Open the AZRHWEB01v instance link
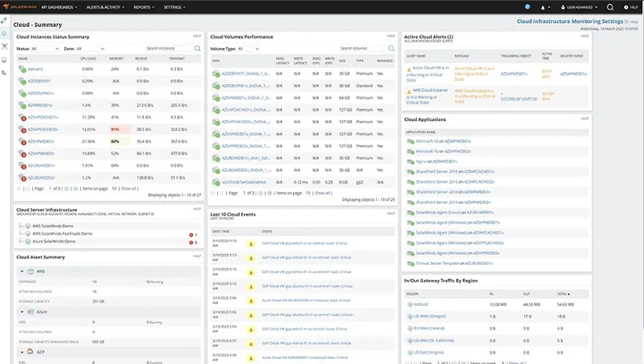Image resolution: width=644 pixels, height=364 pixels. tap(40, 105)
